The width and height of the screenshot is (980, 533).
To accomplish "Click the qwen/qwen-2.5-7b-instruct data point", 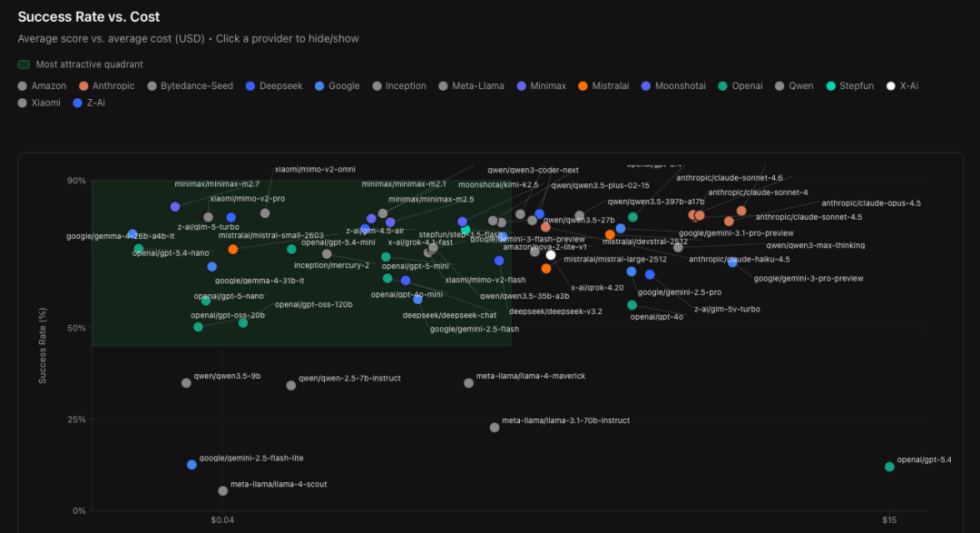I will 290,385.
